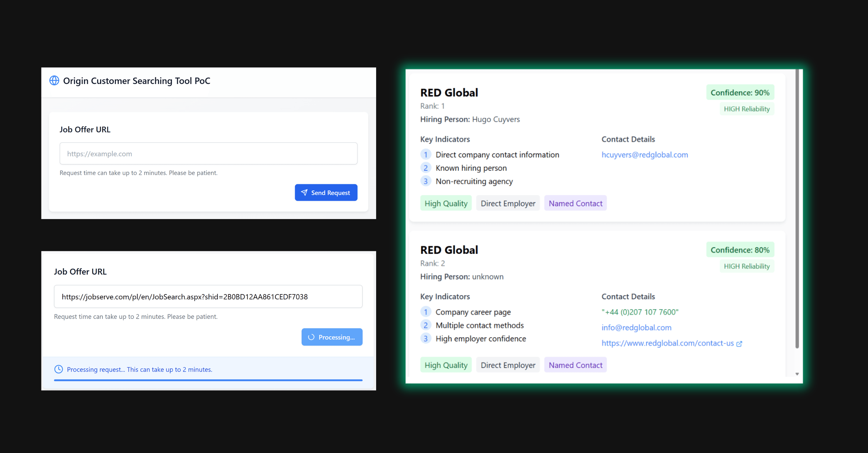Click Hiring Person: Hugo Cuyvers text

click(x=470, y=119)
